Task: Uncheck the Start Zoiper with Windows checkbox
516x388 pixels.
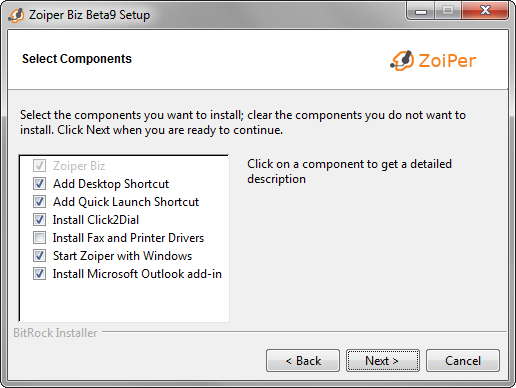Action: [x=39, y=256]
